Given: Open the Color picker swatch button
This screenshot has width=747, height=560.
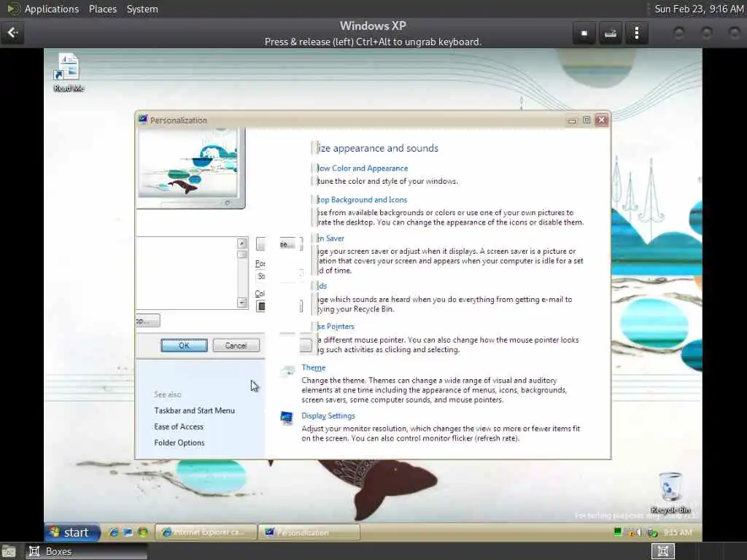Looking at the screenshot, I should pos(279,306).
